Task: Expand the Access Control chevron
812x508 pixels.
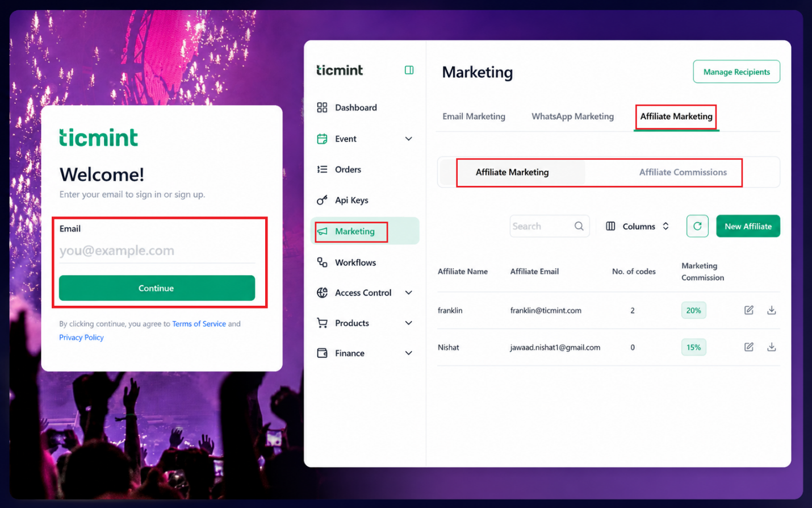Action: pos(408,293)
